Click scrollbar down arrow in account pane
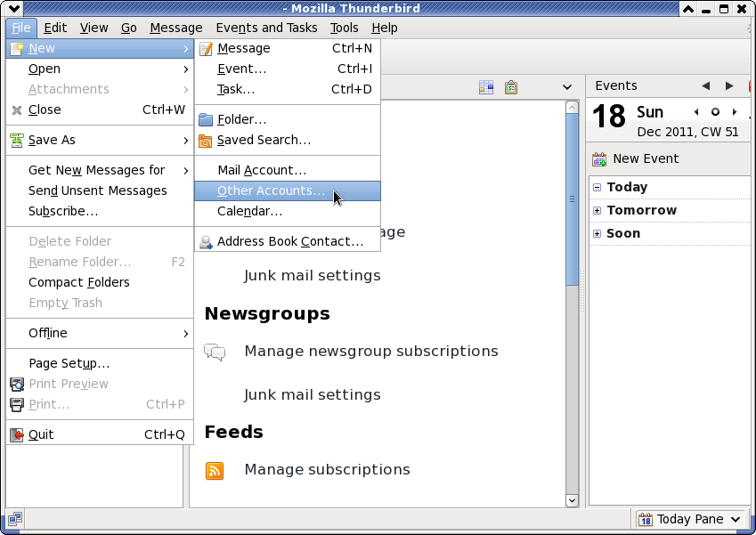Screen dimensions: 756x535 click(x=572, y=501)
